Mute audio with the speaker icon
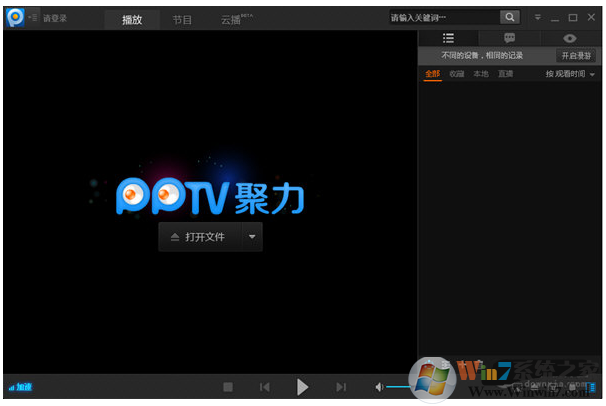 (x=379, y=387)
